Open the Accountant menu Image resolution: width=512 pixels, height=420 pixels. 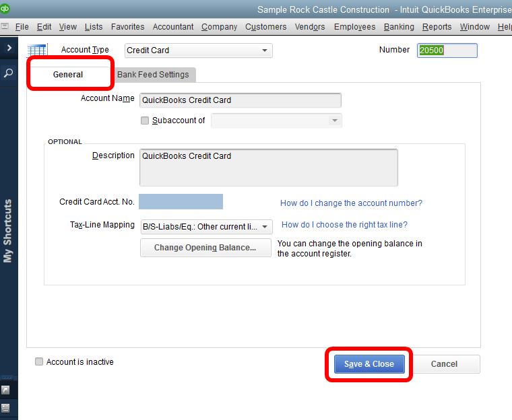173,27
